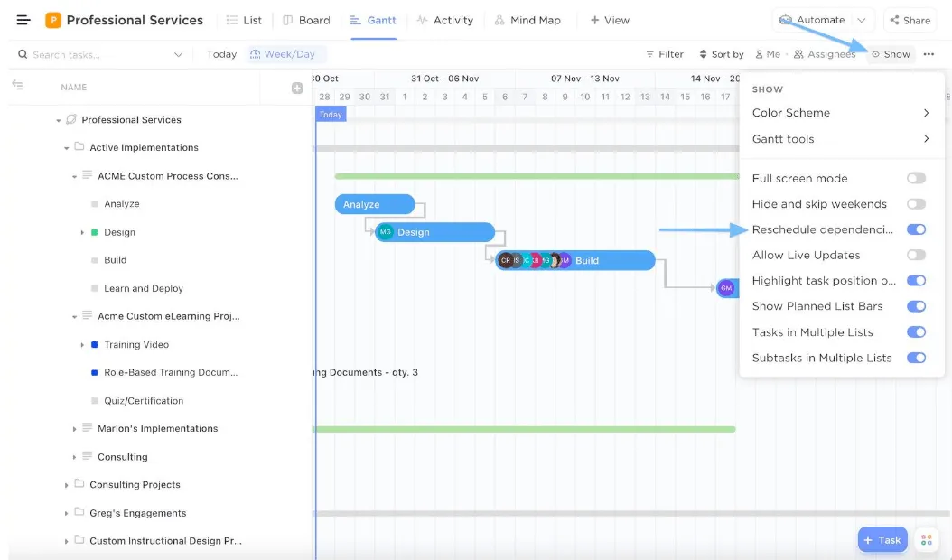The image size is (952, 560).
Task: Click the orange Professional Services space icon
Action: 53,20
